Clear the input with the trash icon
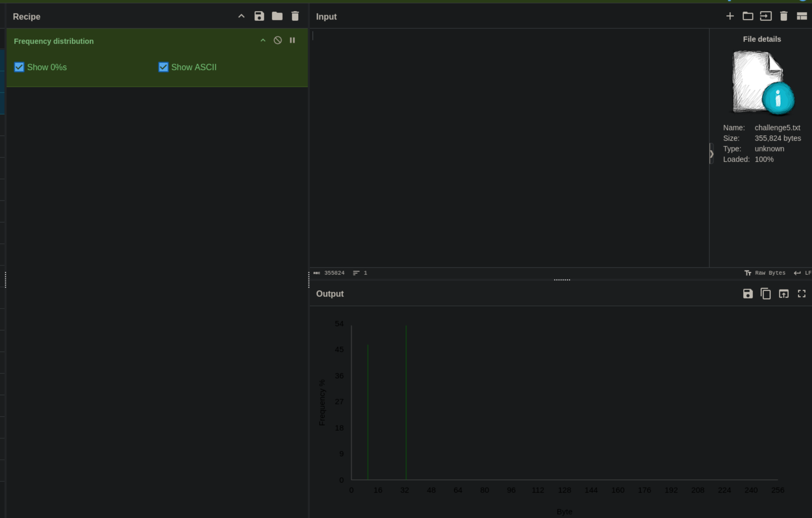The width and height of the screenshot is (812, 518). 784,16
